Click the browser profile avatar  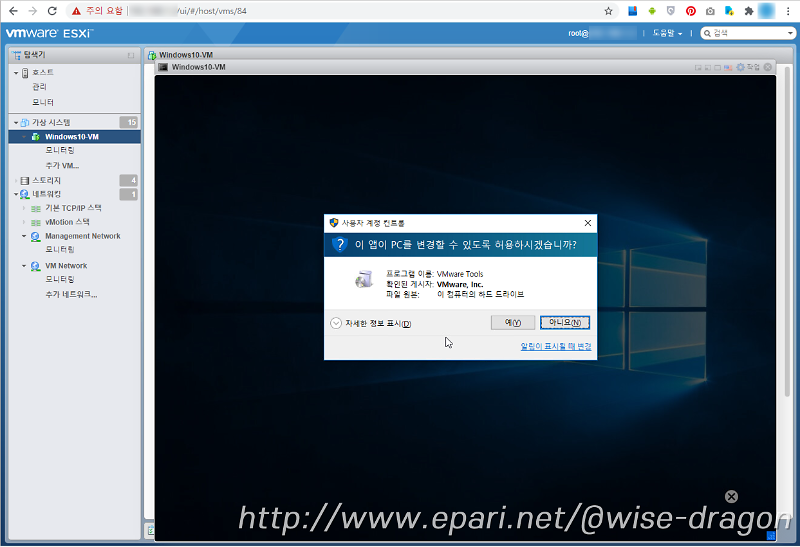coord(767,11)
